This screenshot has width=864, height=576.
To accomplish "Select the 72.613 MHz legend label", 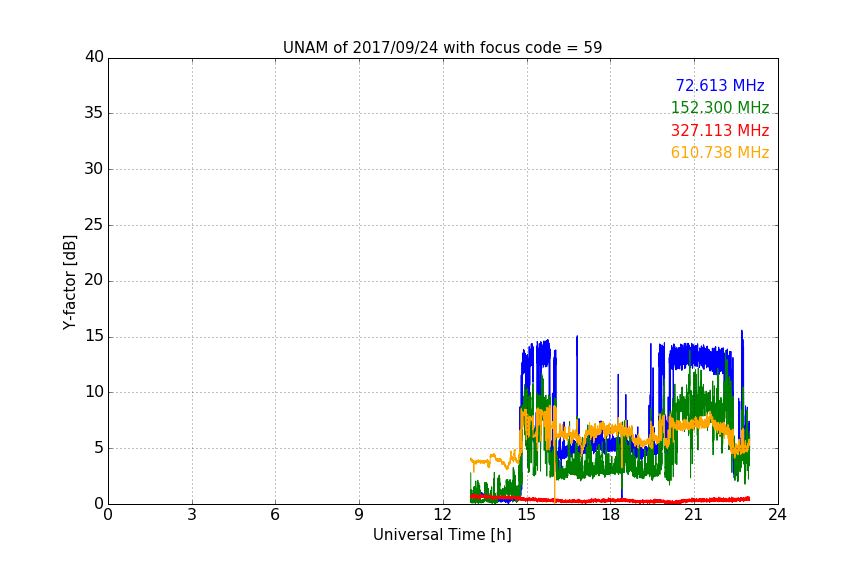I will (720, 85).
